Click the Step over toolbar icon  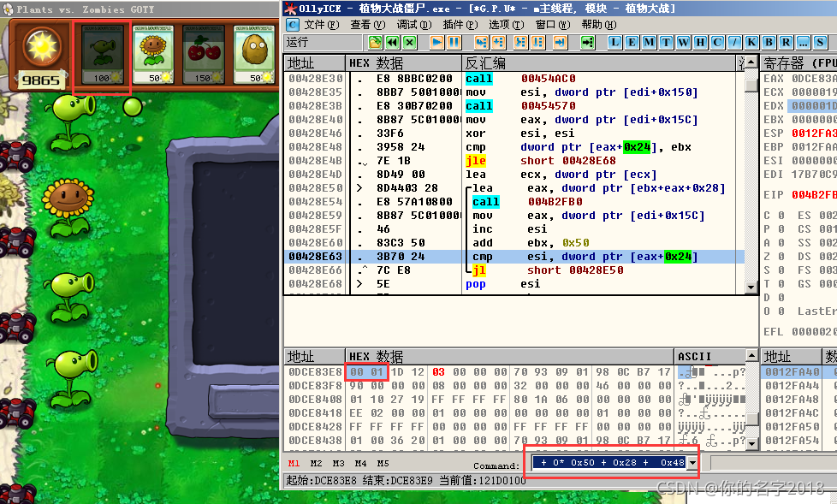click(x=499, y=42)
